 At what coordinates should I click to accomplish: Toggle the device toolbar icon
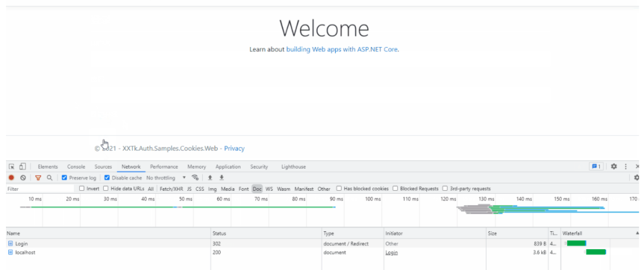(x=22, y=167)
